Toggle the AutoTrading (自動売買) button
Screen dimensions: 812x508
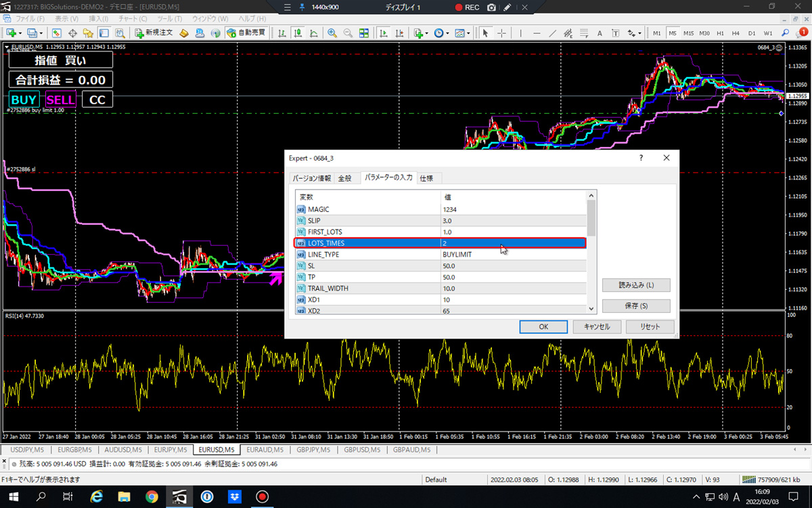click(247, 33)
